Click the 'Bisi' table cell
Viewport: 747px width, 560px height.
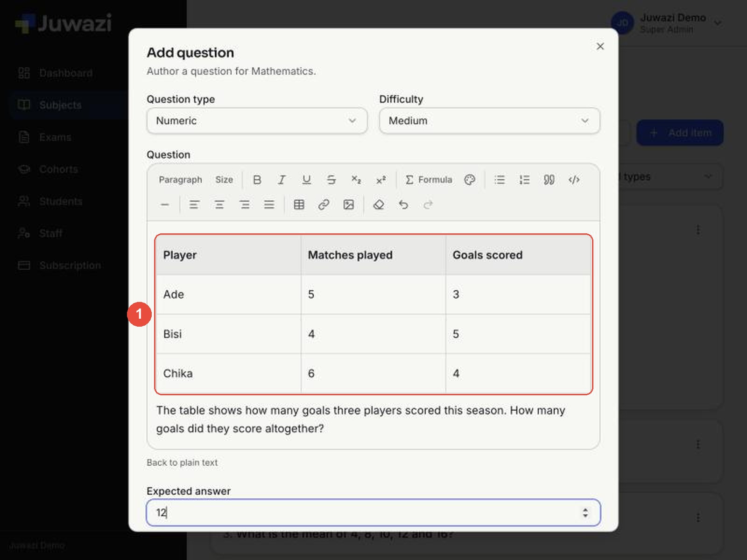point(228,334)
